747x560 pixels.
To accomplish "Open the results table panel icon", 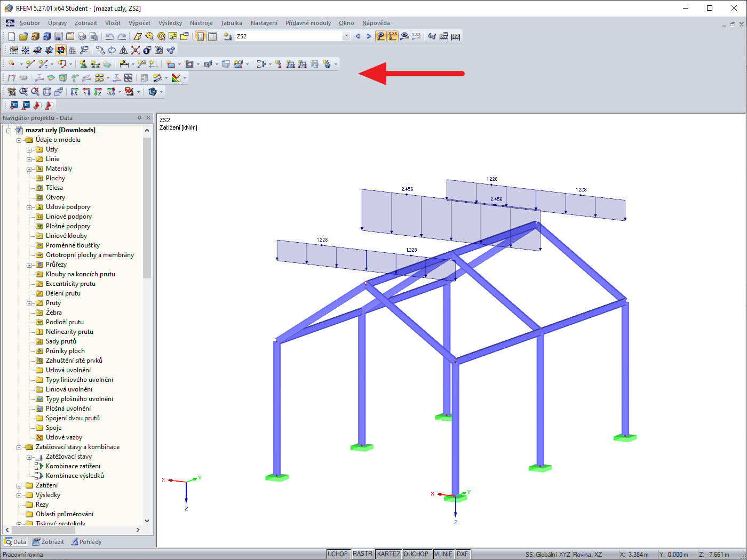I will (212, 36).
